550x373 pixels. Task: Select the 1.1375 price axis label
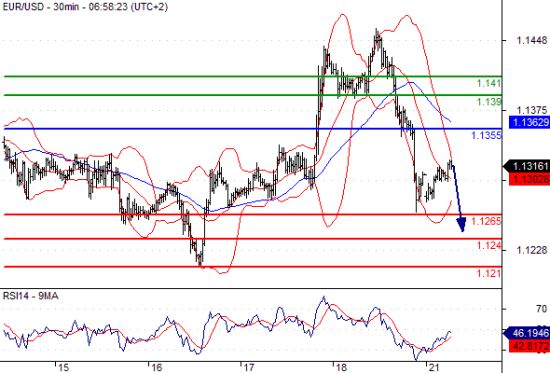point(531,110)
